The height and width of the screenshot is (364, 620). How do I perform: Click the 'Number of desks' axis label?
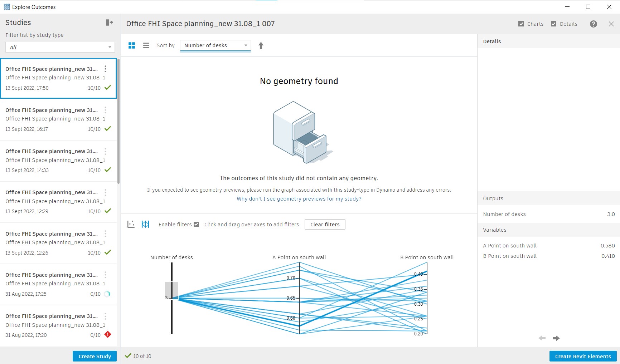171,257
